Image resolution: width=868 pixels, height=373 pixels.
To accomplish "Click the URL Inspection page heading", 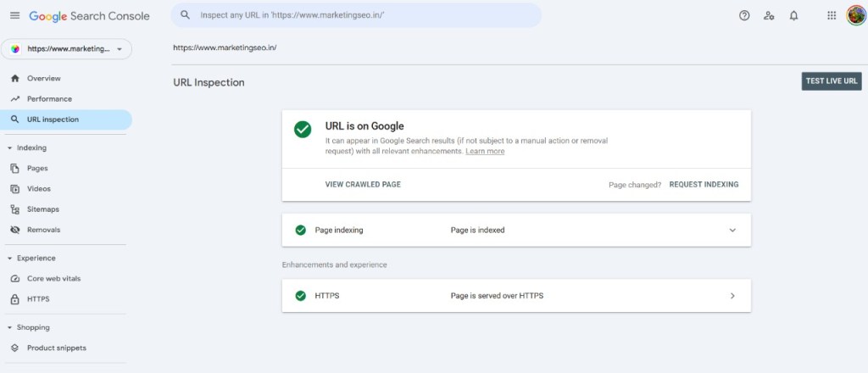I will (209, 82).
